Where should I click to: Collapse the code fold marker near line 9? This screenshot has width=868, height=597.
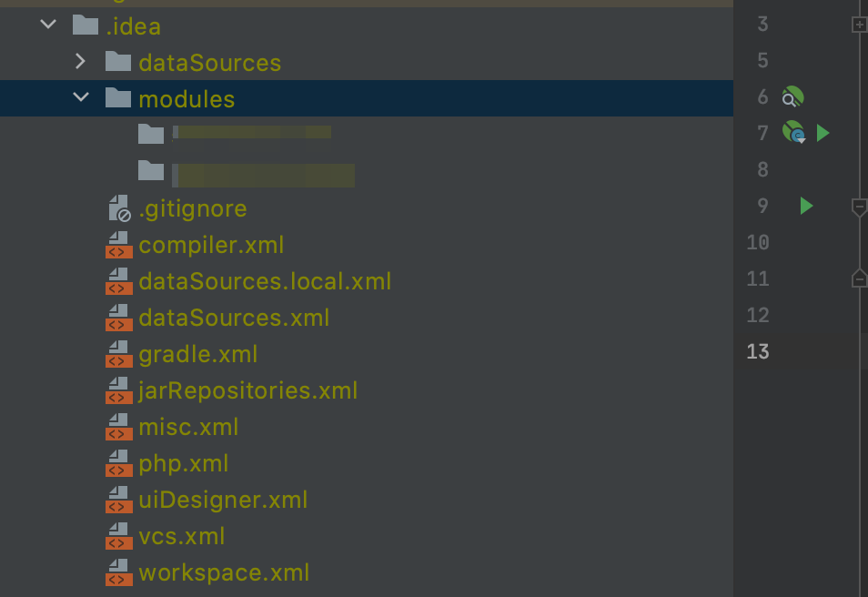pos(858,208)
